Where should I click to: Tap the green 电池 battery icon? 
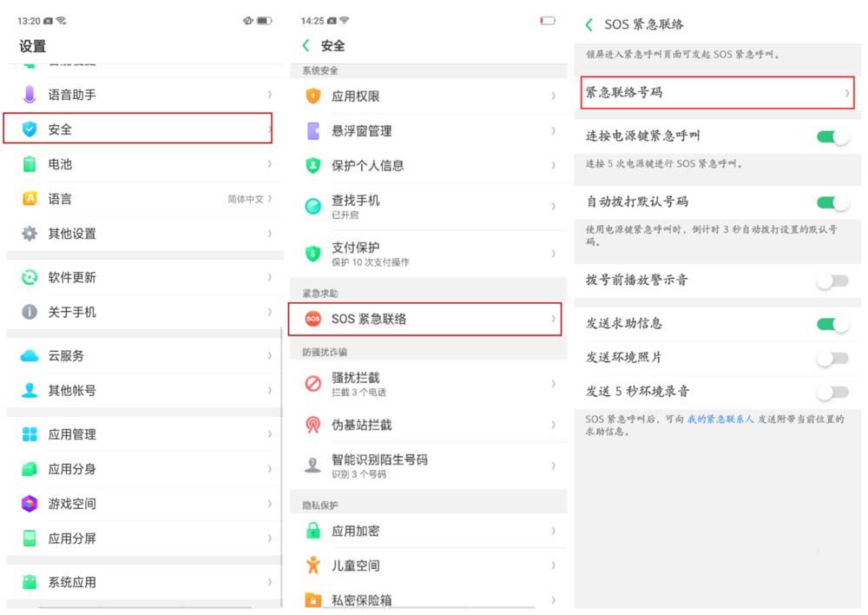(x=30, y=163)
